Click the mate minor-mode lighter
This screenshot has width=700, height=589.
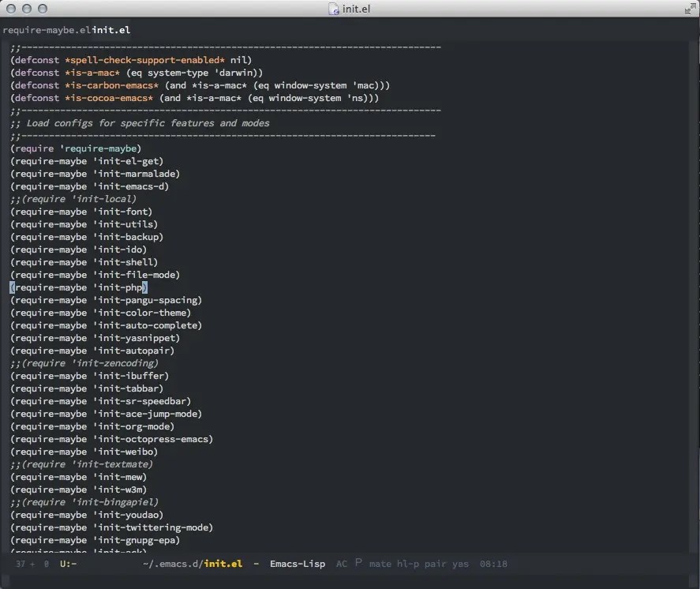click(380, 564)
